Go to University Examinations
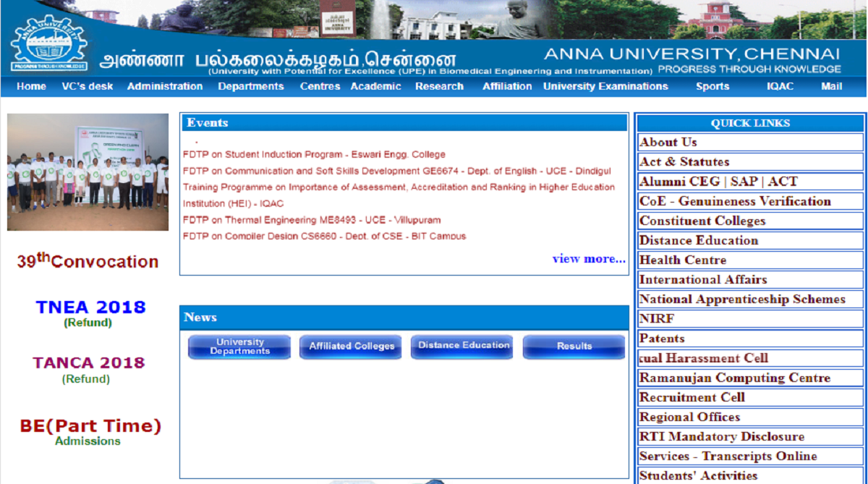The width and height of the screenshot is (868, 484). pyautogui.click(x=605, y=86)
